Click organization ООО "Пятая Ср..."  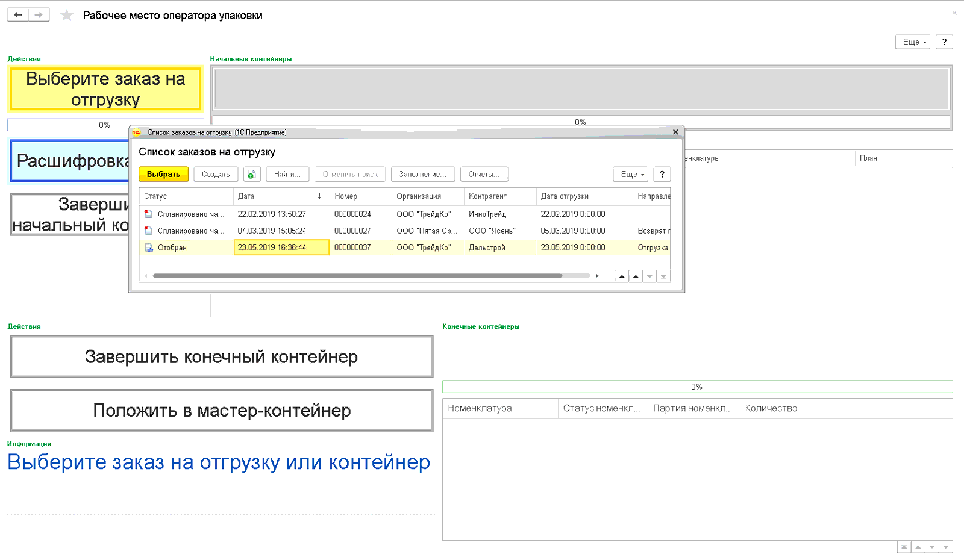pos(427,231)
